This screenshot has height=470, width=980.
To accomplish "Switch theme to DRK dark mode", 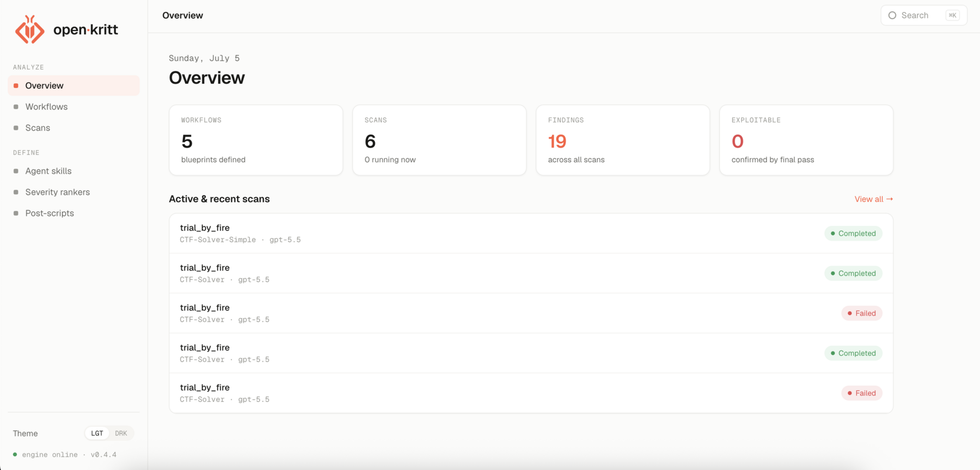I will click(121, 434).
